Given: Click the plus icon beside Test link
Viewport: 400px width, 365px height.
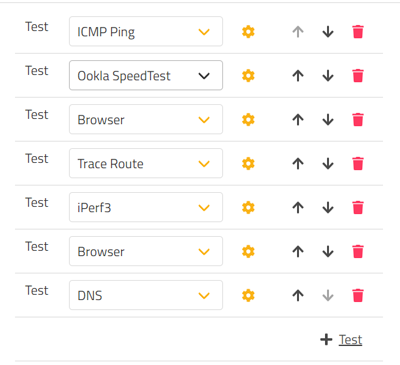Looking at the screenshot, I should (x=326, y=340).
